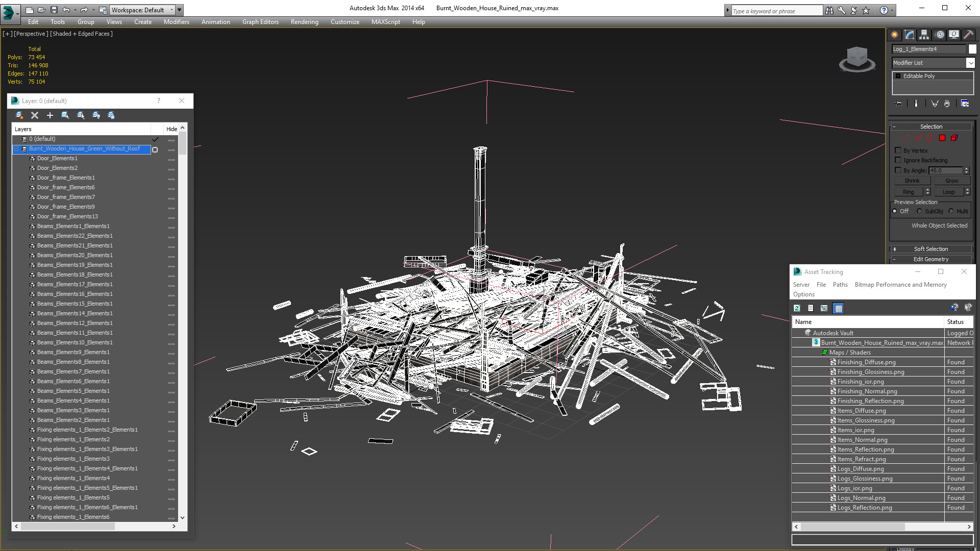
Task: Click the Open File folder icon
Action: point(41,10)
